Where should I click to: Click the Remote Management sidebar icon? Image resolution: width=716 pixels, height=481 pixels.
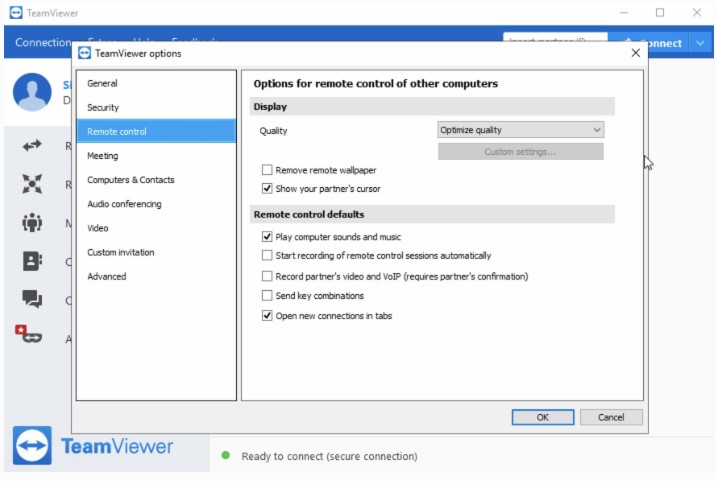[32, 184]
